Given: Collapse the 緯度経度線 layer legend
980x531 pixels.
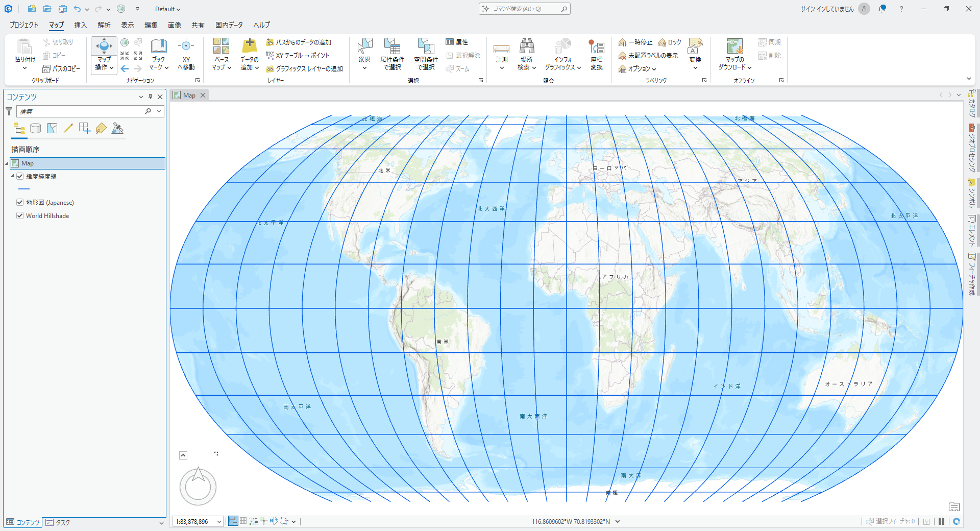Looking at the screenshot, I should 12,176.
